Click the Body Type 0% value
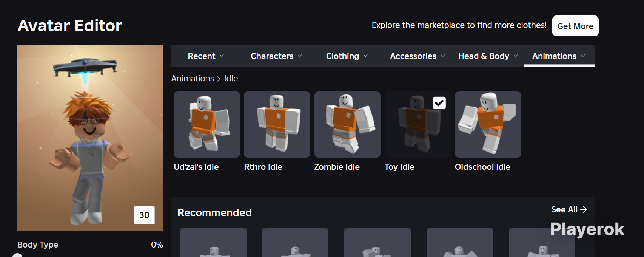Screen dimensions: 644x257 click(x=157, y=245)
